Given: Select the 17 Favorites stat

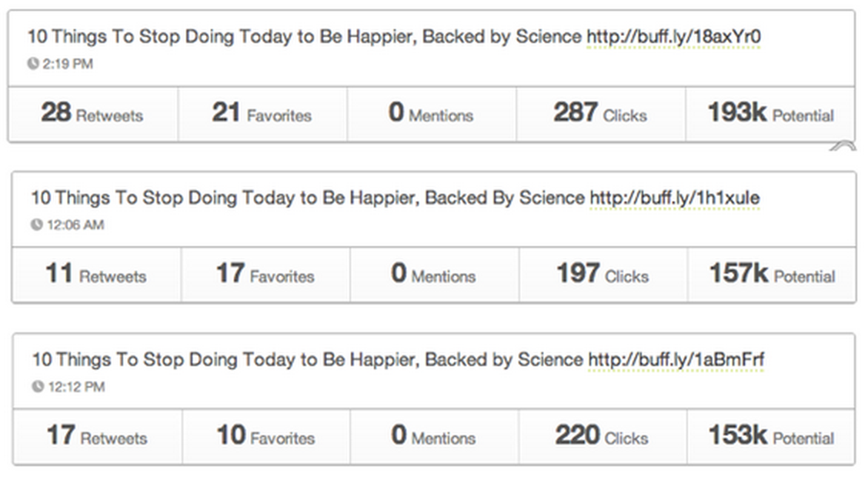Looking at the screenshot, I should click(x=265, y=275).
